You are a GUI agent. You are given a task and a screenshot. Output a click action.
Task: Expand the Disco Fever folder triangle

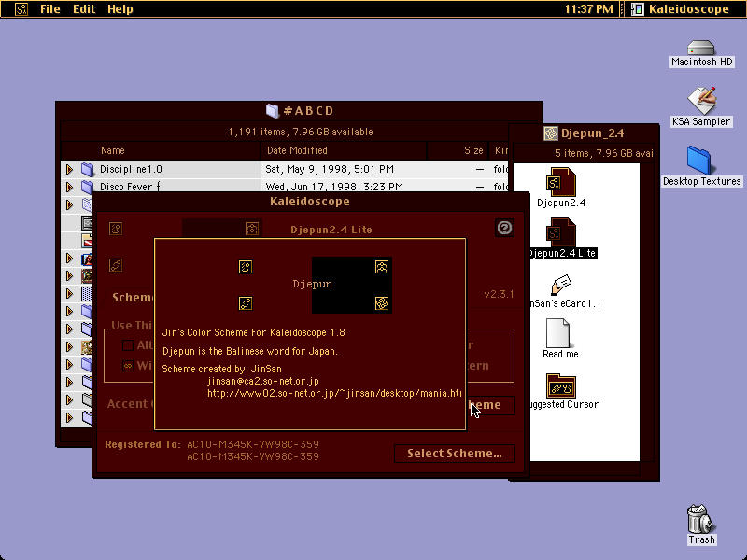69,187
